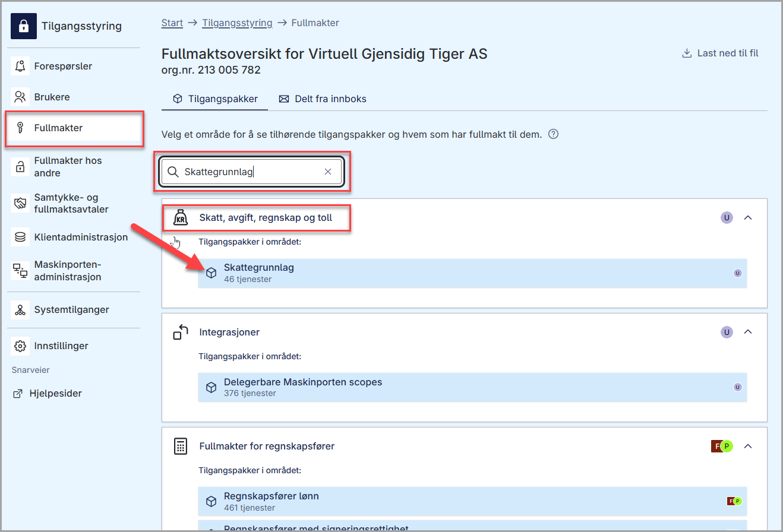
Task: Open the Delegerbare Maskinporten scopes package
Action: coord(472,387)
